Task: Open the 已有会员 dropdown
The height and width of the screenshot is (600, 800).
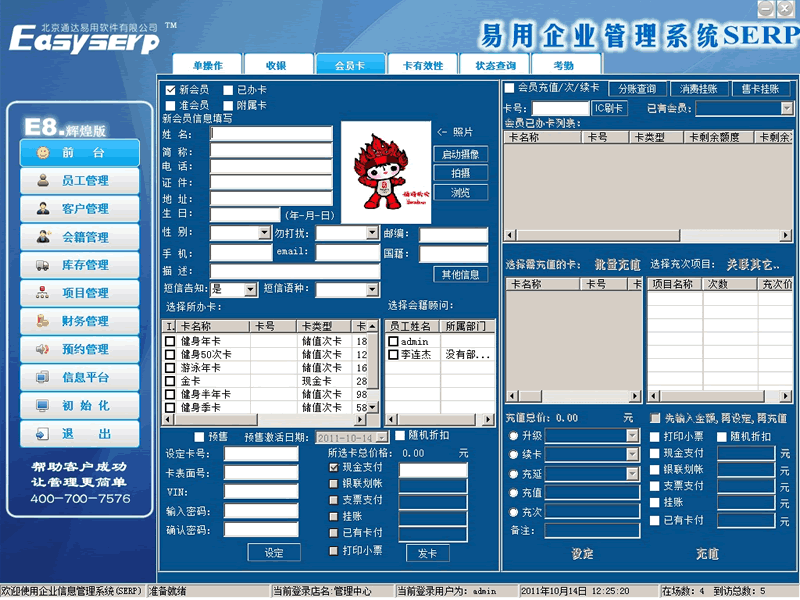Action: pos(787,108)
